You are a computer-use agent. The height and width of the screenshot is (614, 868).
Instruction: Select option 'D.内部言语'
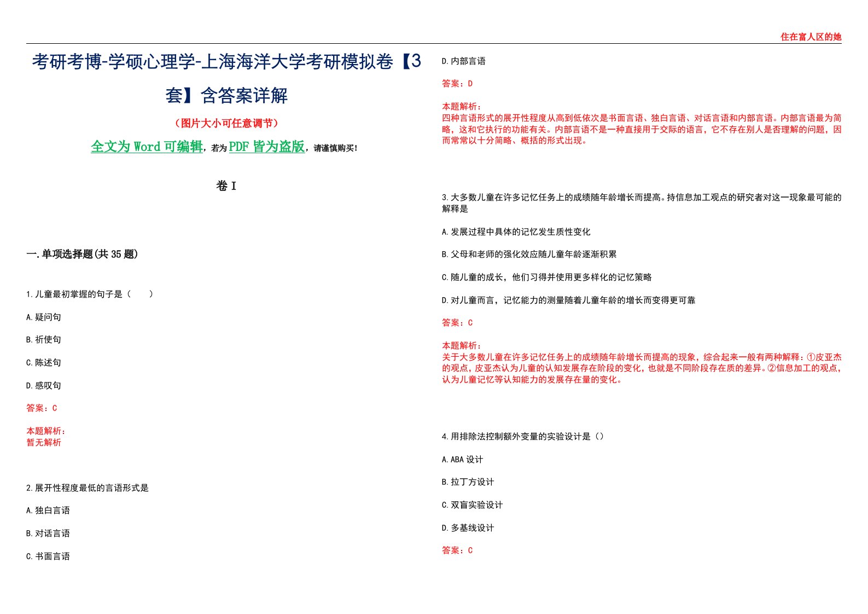click(464, 61)
